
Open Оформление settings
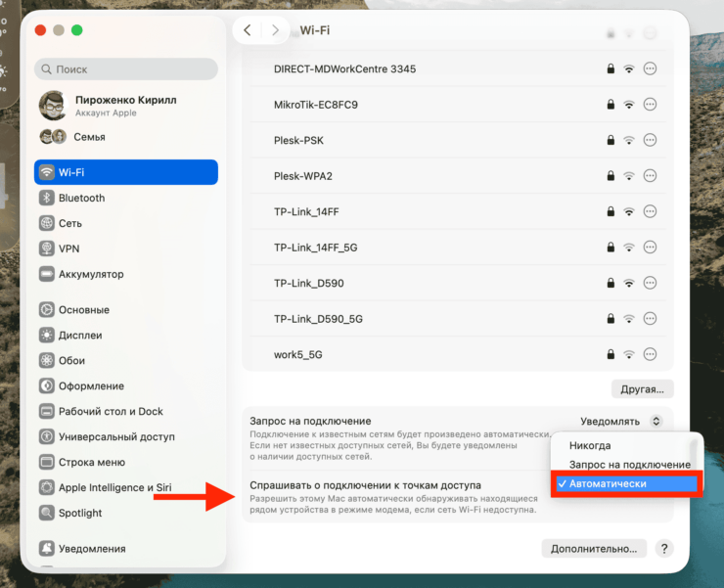[125, 385]
